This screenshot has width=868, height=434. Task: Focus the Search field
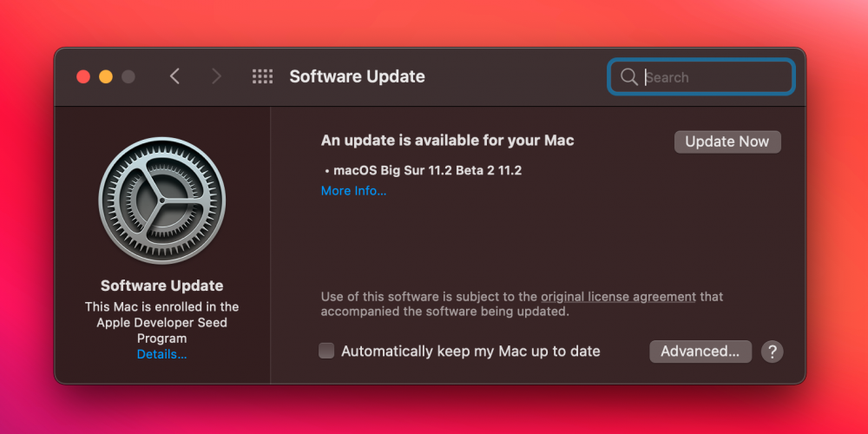[x=701, y=77]
